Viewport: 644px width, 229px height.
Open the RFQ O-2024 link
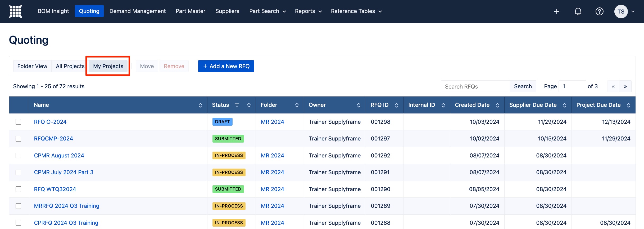tap(50, 122)
